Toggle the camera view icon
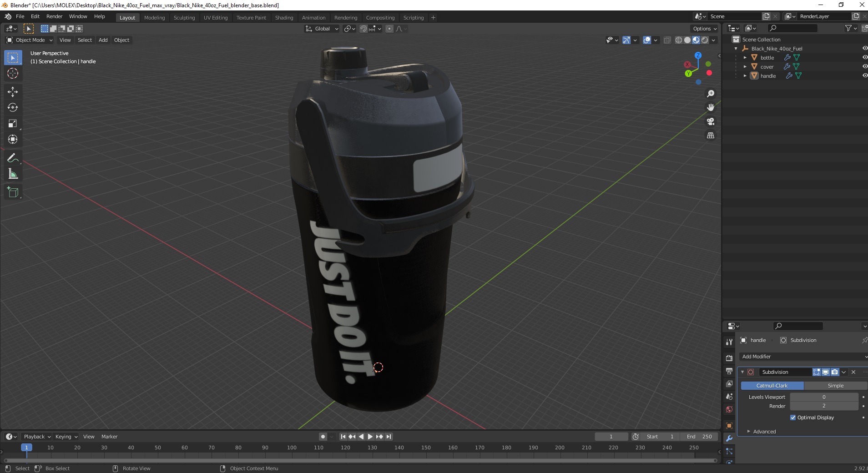Image resolution: width=868 pixels, height=473 pixels. [x=710, y=121]
